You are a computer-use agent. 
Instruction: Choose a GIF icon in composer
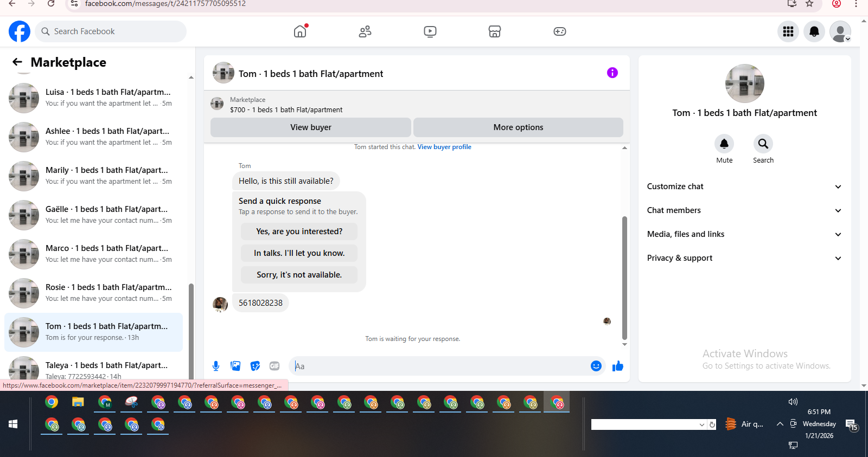point(275,366)
